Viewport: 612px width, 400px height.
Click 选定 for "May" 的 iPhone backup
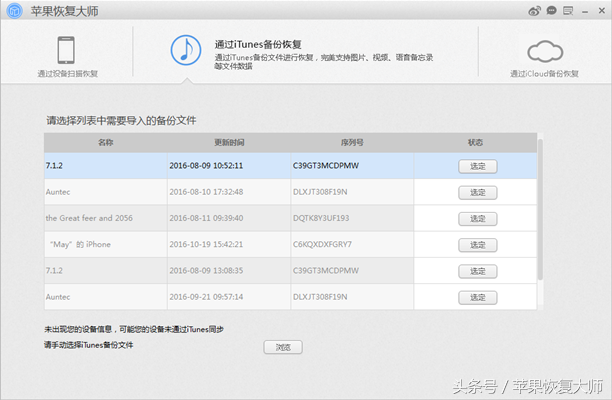477,245
